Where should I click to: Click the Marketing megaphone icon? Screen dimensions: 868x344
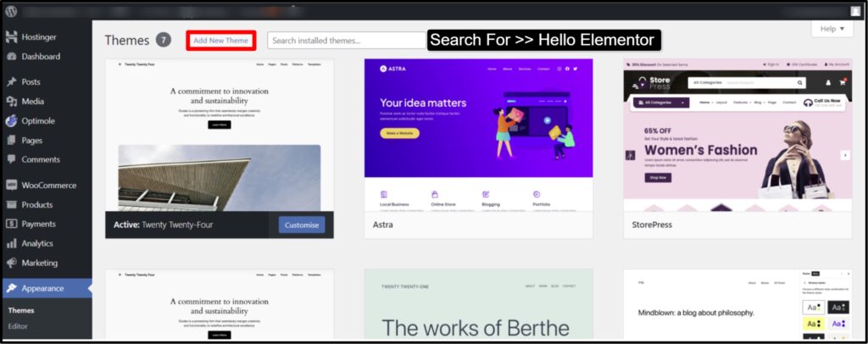pyautogui.click(x=11, y=263)
